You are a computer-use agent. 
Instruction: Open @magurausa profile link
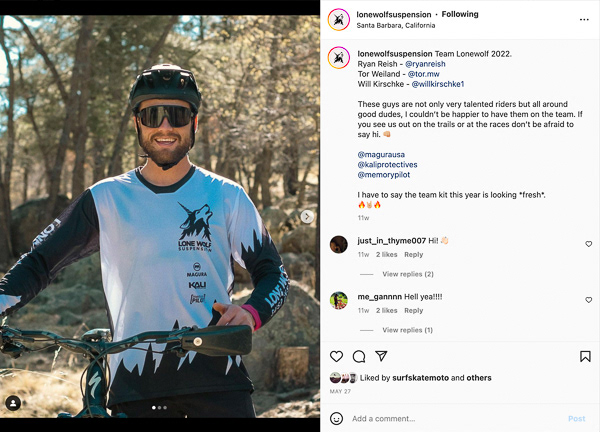click(x=382, y=154)
